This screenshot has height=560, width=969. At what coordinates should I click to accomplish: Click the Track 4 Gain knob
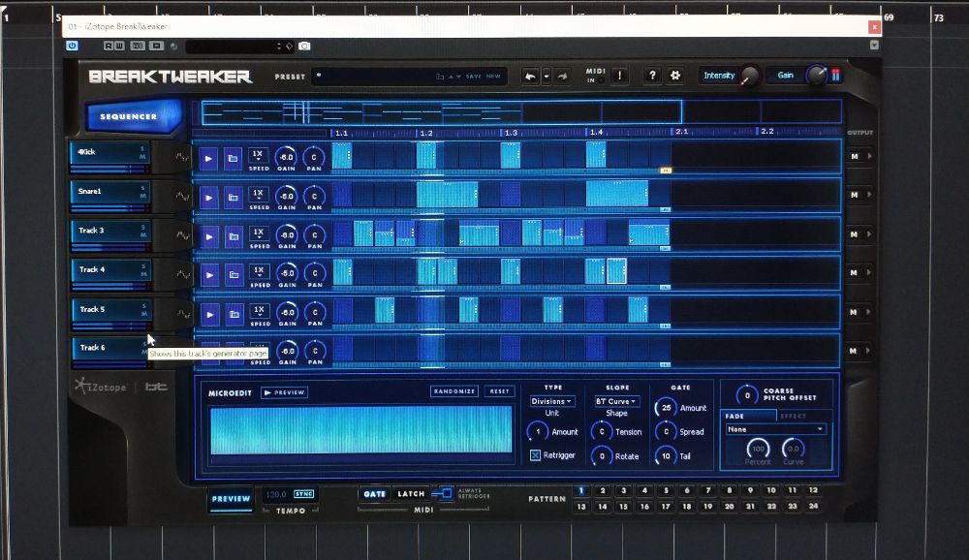click(x=288, y=273)
